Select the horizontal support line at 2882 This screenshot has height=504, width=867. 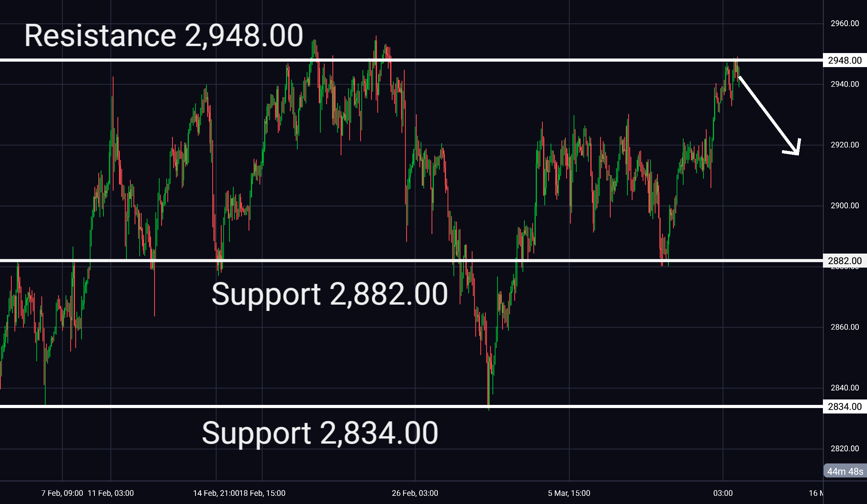(411, 261)
